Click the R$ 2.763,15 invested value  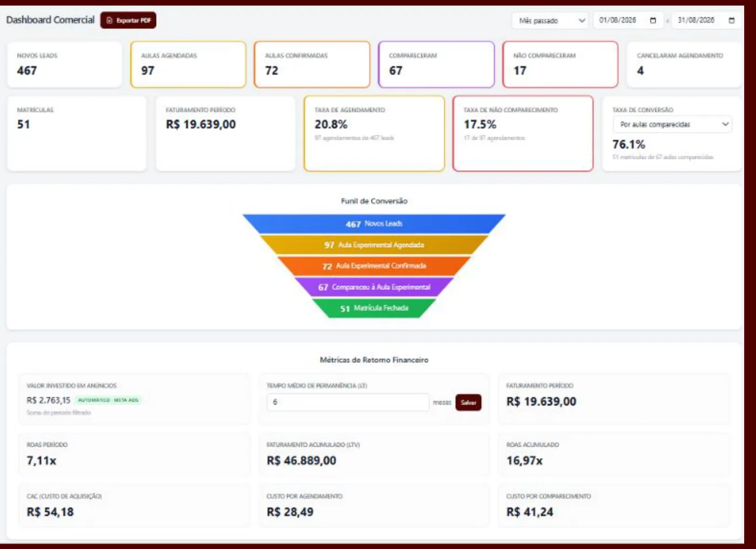[49, 400]
